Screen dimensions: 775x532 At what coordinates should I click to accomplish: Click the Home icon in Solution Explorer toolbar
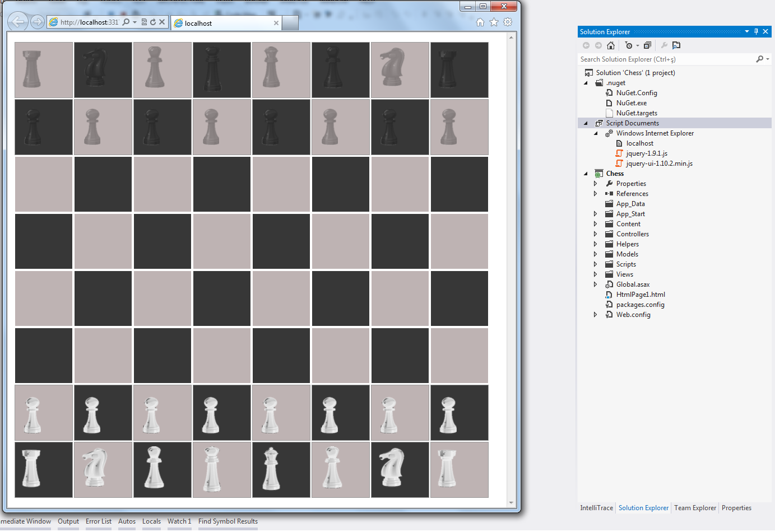pyautogui.click(x=611, y=45)
